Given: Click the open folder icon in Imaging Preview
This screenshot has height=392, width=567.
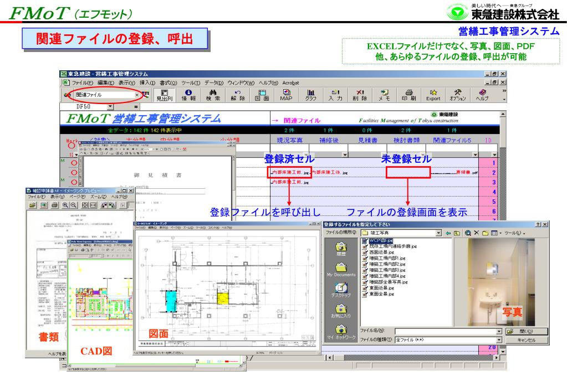Looking at the screenshot, I should 33,205.
